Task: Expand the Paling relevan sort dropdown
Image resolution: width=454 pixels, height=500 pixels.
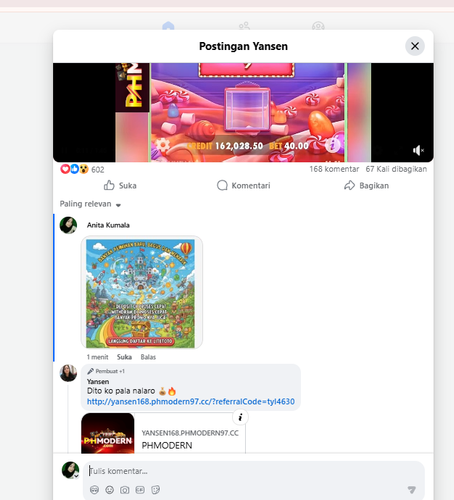Action: point(90,204)
